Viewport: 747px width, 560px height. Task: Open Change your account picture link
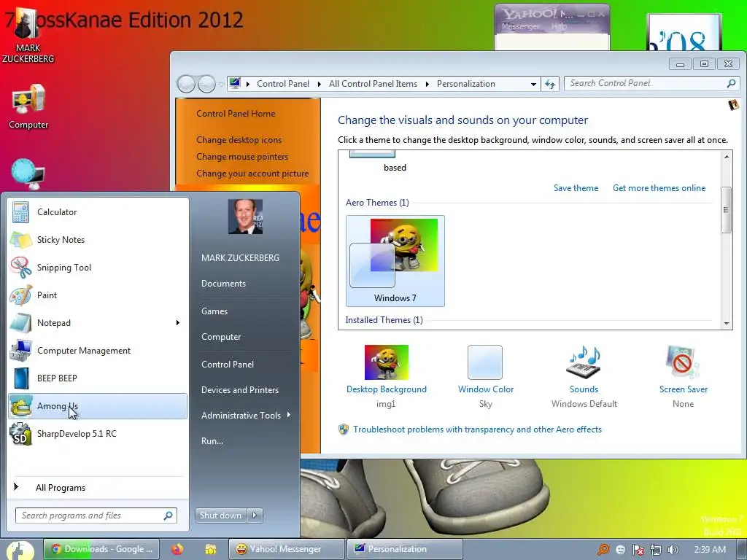tap(252, 174)
